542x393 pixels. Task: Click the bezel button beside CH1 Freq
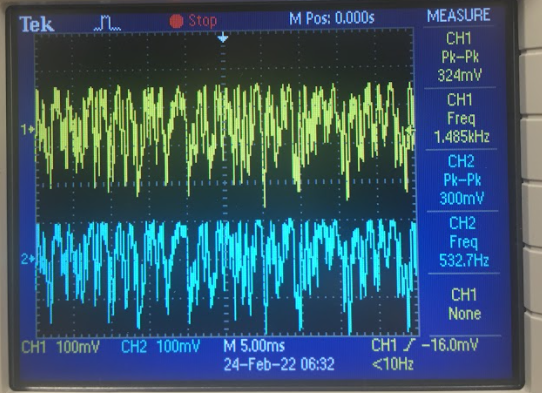[531, 83]
